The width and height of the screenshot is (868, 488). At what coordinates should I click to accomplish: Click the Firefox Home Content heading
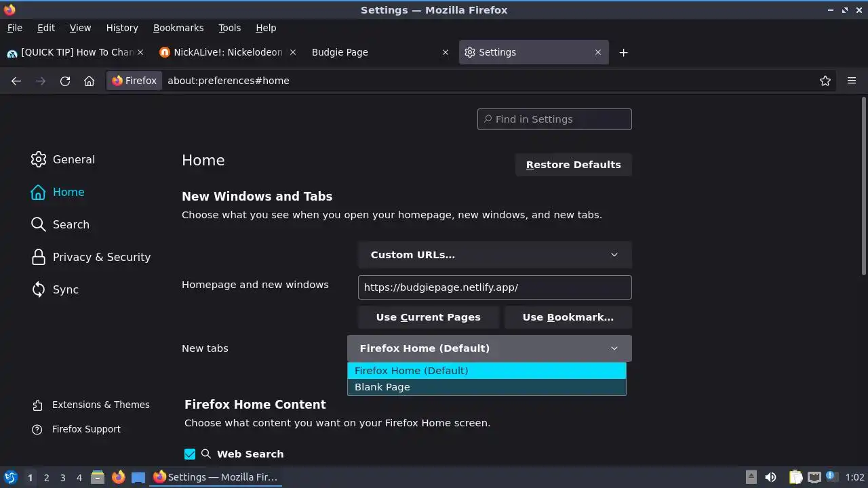(x=255, y=405)
